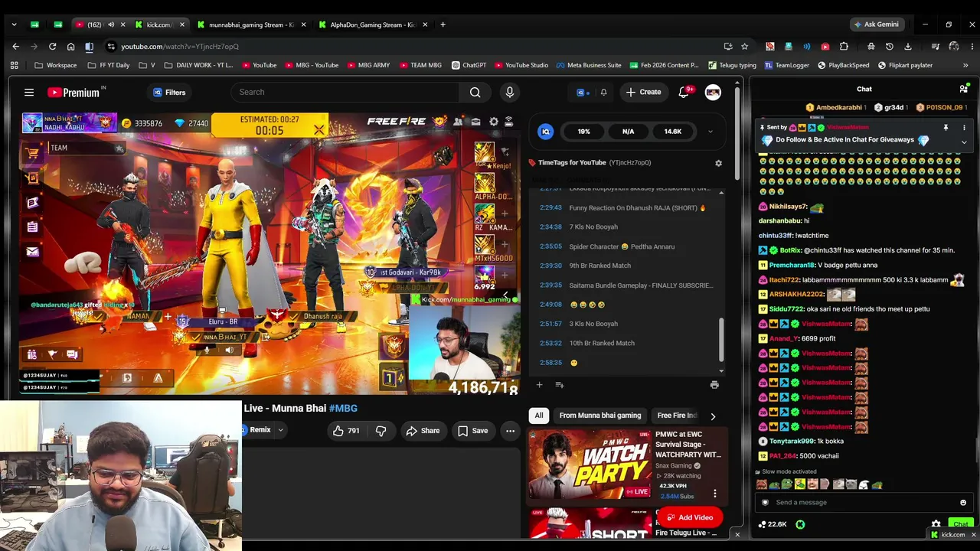
Task: Open Chrome three-dot menu
Action: pos(972,47)
